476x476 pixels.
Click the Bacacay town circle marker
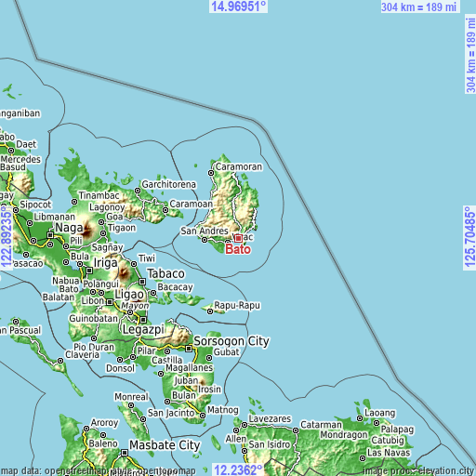153,293
